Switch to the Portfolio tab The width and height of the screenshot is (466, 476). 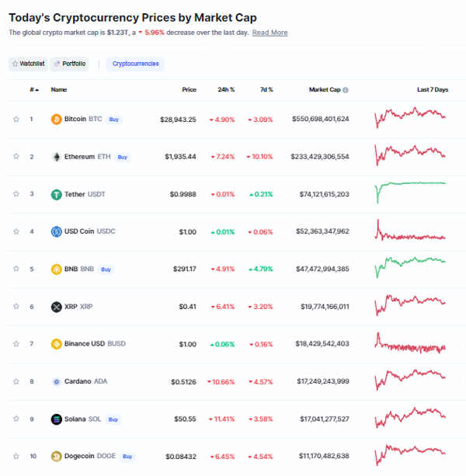(x=69, y=64)
